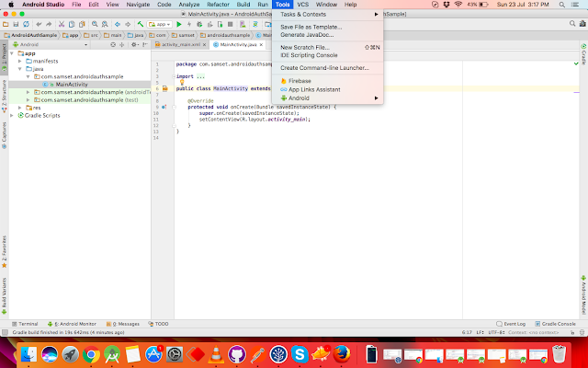The height and width of the screenshot is (368, 588).
Task: Click the Open folder toolbar icon
Action: coord(6,25)
